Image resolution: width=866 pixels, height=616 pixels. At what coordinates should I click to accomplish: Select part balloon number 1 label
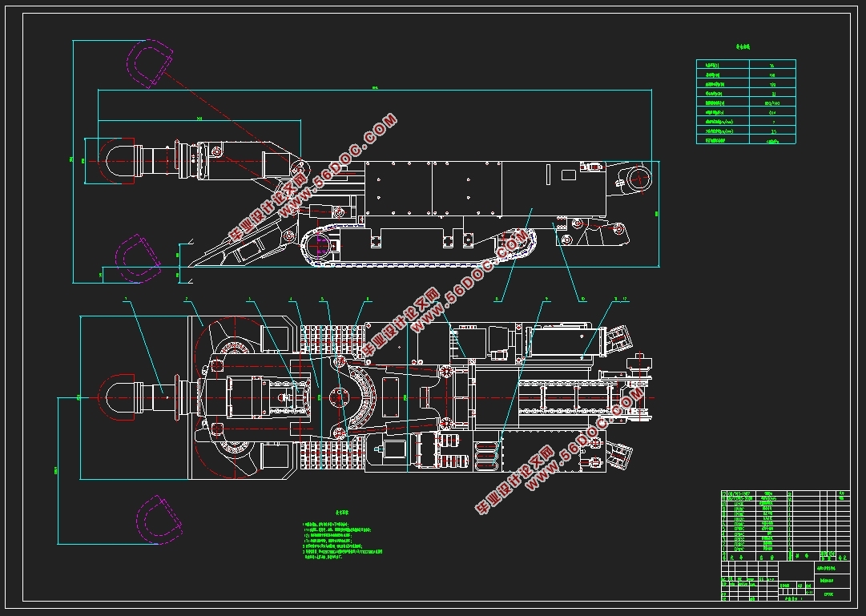pyautogui.click(x=125, y=299)
